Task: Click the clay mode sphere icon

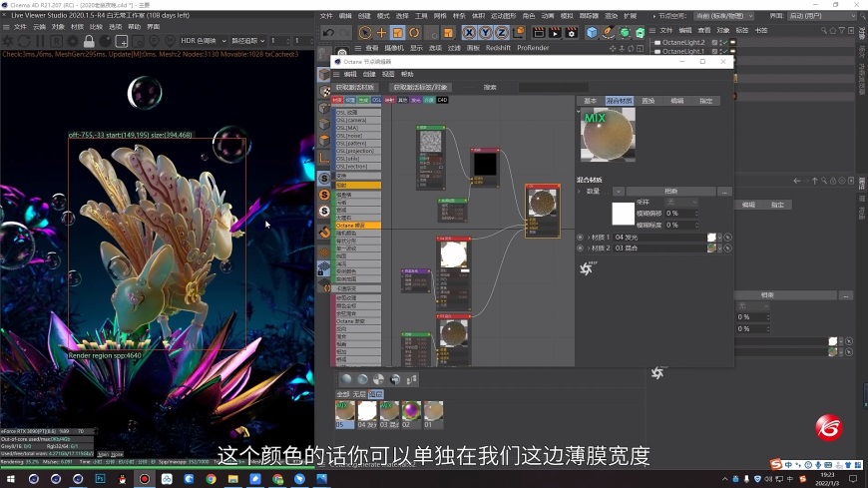Action: coord(106,41)
